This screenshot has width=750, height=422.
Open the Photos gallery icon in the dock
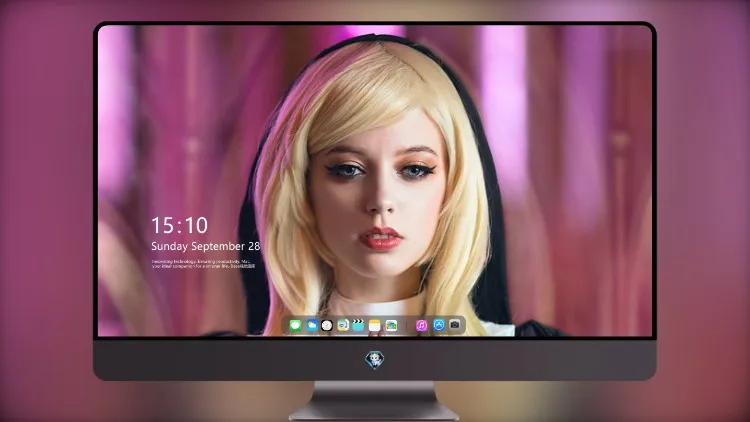point(391,326)
